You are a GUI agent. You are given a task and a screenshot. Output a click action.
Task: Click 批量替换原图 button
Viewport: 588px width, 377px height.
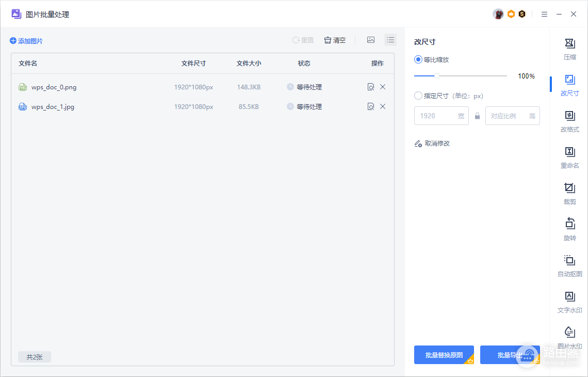(444, 355)
